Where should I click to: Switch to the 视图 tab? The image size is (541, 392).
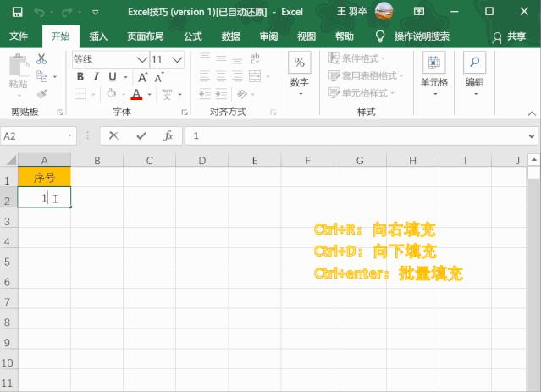pyautogui.click(x=306, y=36)
